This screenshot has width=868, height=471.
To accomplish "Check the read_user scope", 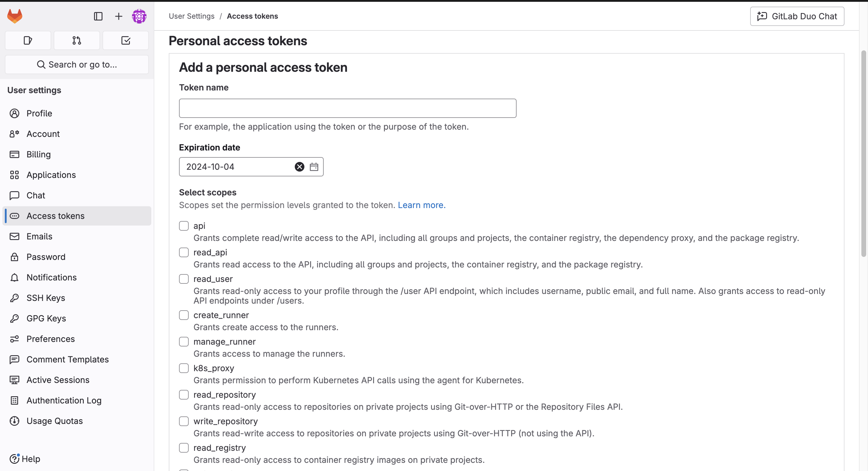I will 184,279.
